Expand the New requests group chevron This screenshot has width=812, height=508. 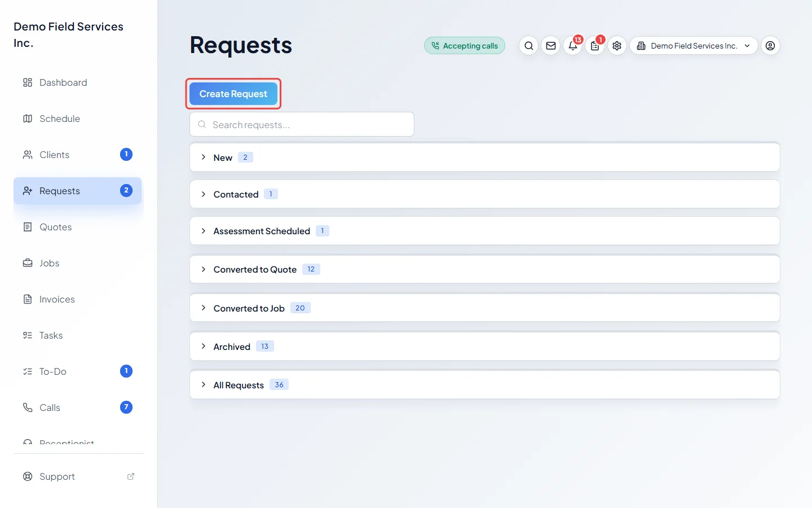[x=204, y=157]
